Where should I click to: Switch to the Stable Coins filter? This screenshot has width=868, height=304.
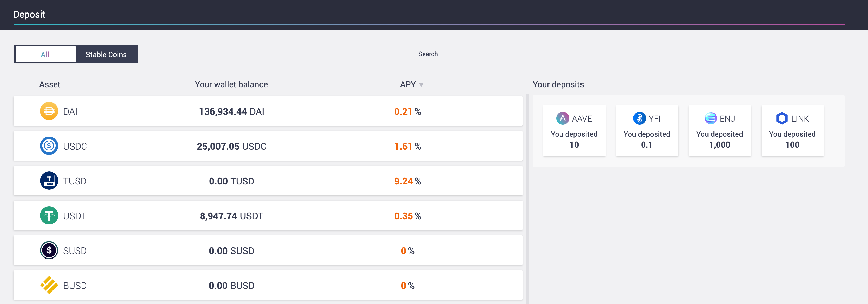106,54
